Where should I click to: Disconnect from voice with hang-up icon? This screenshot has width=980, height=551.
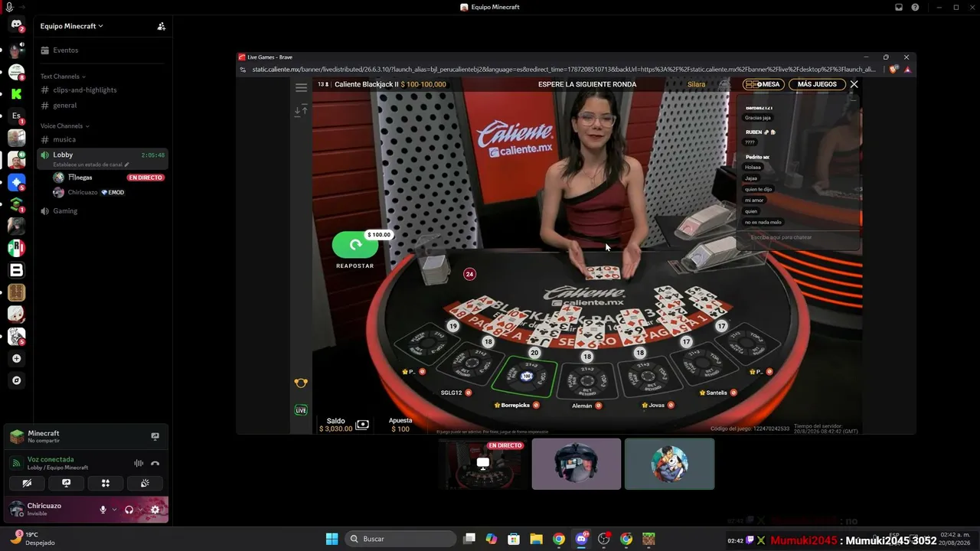(155, 463)
